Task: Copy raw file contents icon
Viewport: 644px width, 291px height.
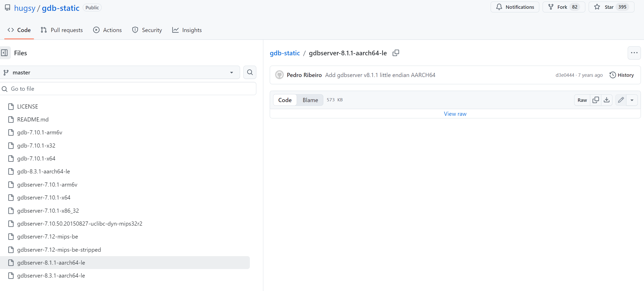Action: tap(596, 100)
